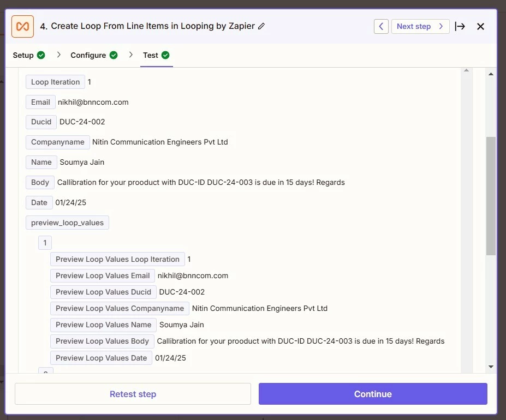Screen dimensions: 506x420
Task: Select the Loop Iteration field label
Action: pyautogui.click(x=56, y=82)
